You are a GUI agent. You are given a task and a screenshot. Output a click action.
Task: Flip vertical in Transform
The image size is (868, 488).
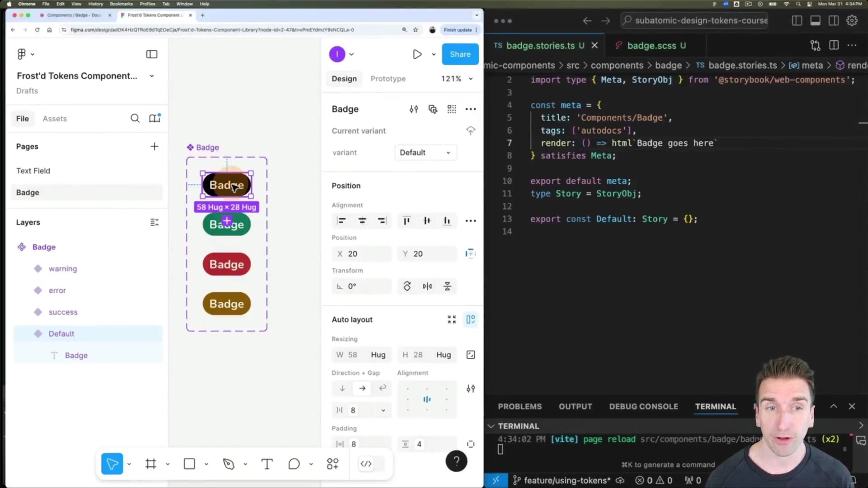(x=447, y=286)
